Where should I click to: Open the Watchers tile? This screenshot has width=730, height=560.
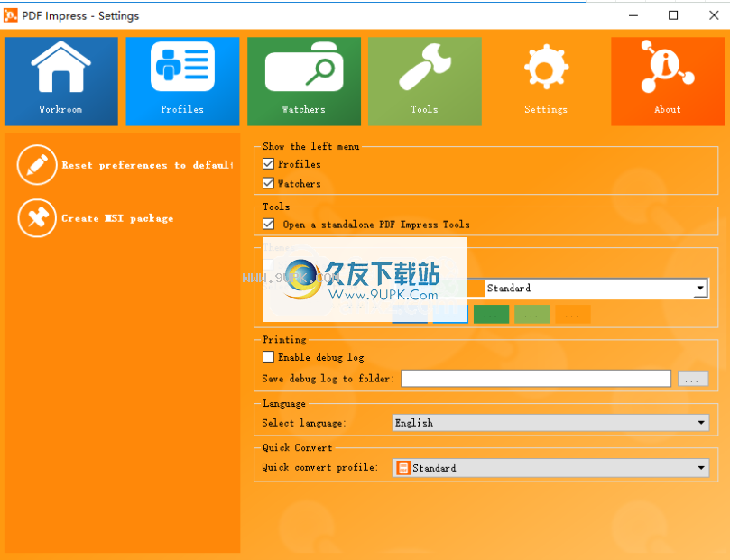pos(304,81)
